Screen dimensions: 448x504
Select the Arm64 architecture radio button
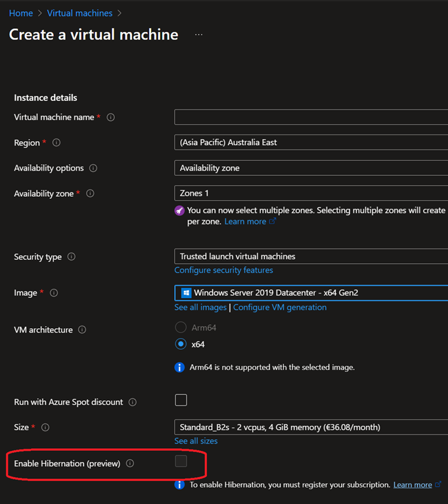pos(181,327)
